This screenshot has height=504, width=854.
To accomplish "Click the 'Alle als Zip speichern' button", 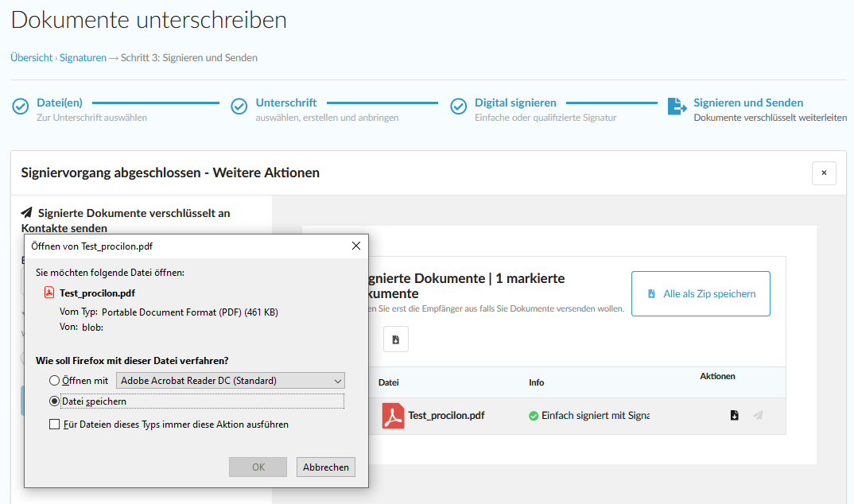I will 701,293.
